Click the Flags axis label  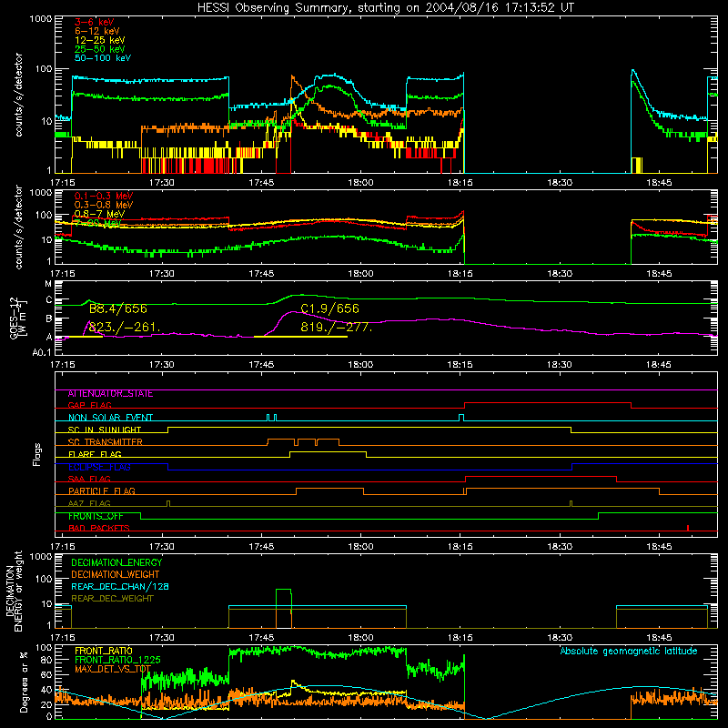(x=36, y=454)
